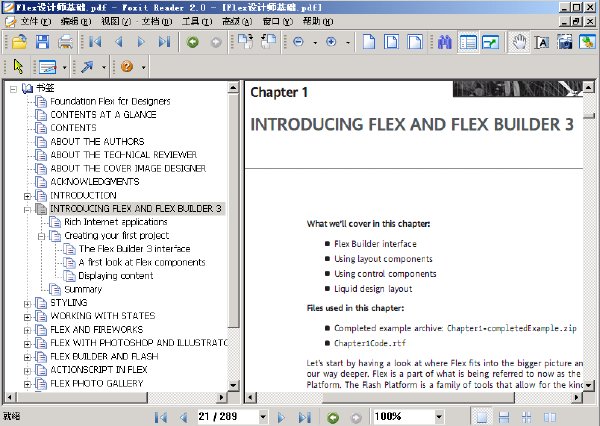Open Foundation Flex for Designers bookmark
Viewport: 600px width, 426px height.
coord(110,101)
